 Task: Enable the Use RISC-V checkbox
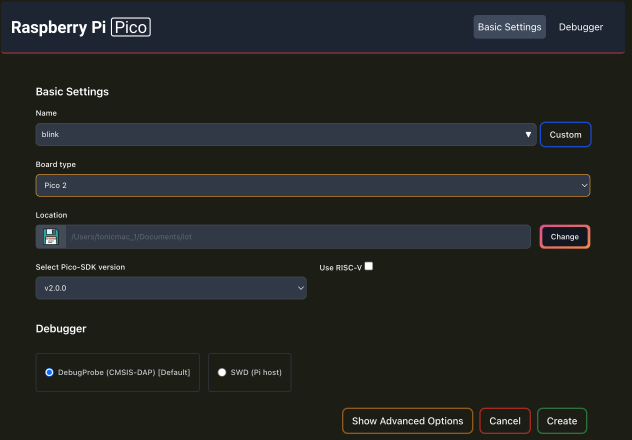[x=369, y=267]
